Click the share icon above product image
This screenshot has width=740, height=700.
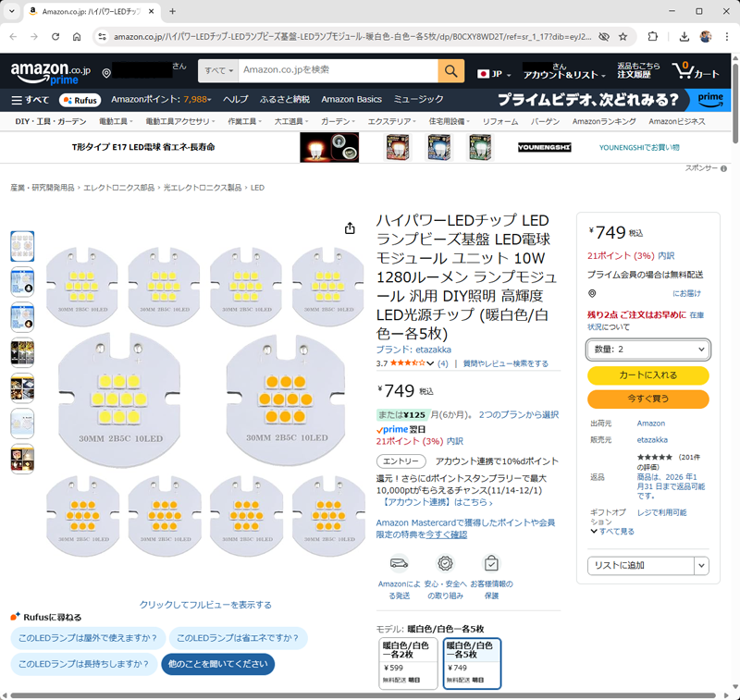(350, 228)
